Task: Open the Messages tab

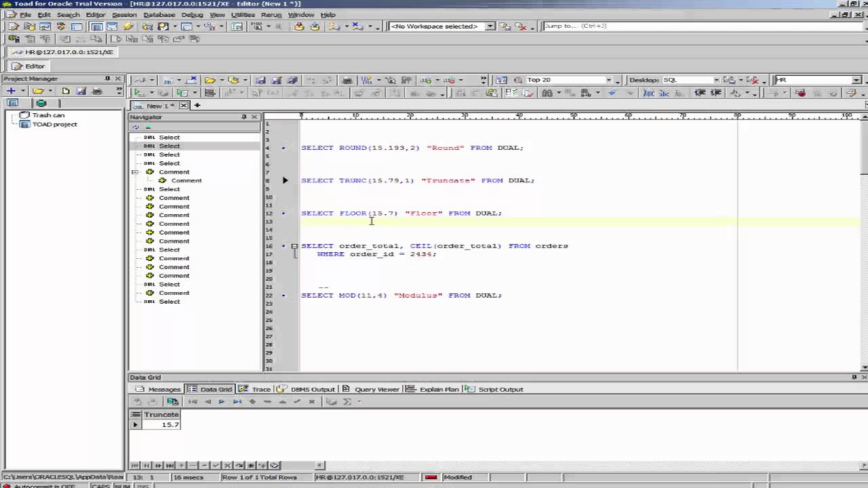Action: 158,389
